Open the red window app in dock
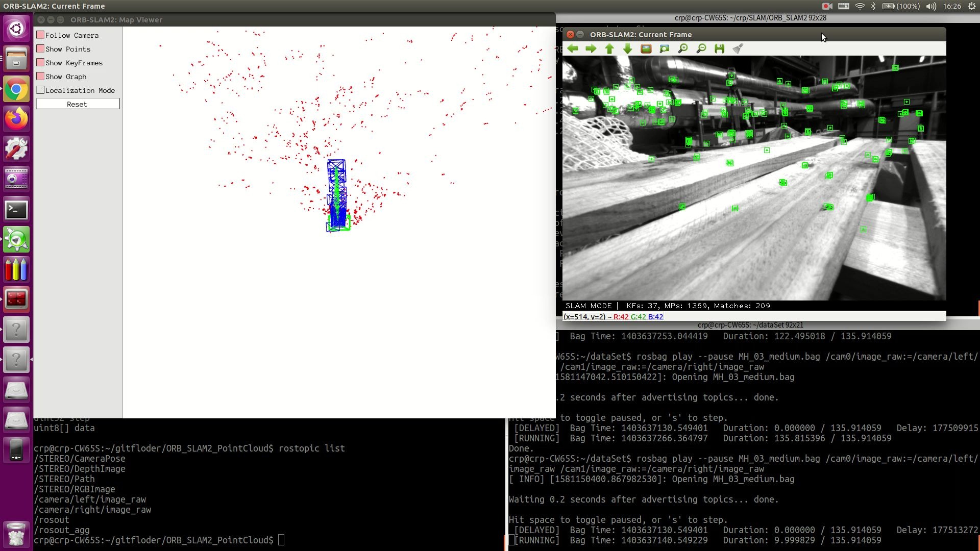Image resolution: width=980 pixels, height=551 pixels. (x=16, y=299)
